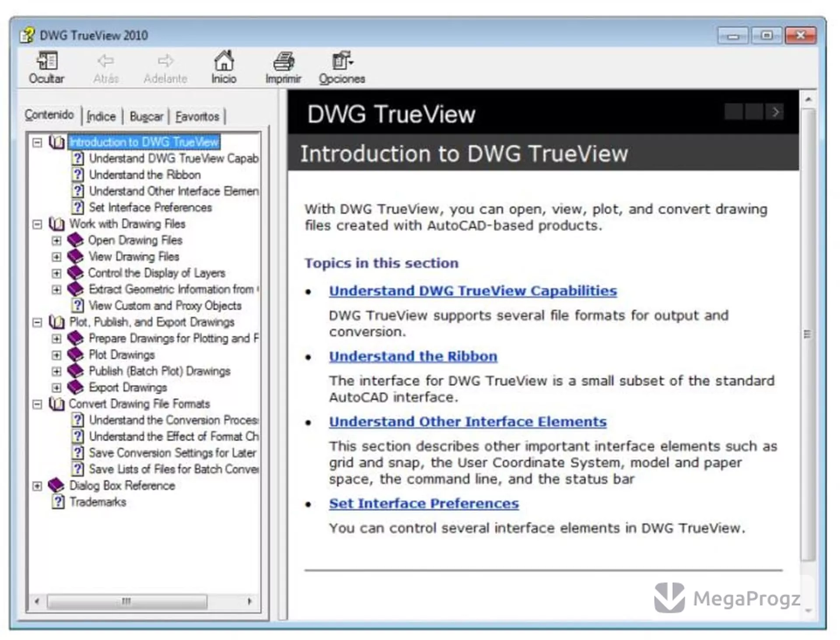The width and height of the screenshot is (840, 640).
Task: Click the open book icon beside Plot, Publish, and Export
Action: [x=56, y=322]
